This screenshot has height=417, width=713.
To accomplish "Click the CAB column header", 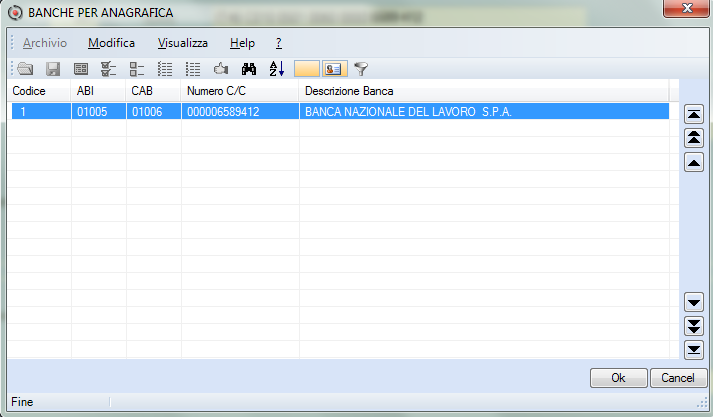I will pos(153,91).
